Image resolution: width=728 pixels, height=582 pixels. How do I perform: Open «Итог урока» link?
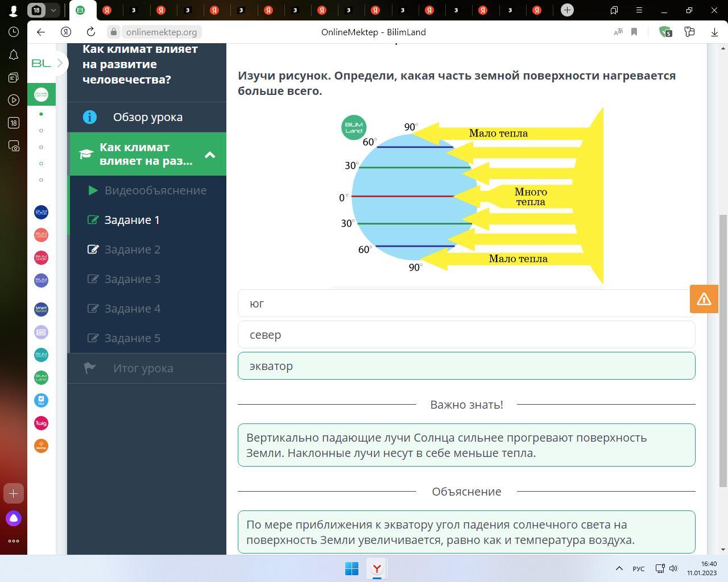[x=143, y=368]
